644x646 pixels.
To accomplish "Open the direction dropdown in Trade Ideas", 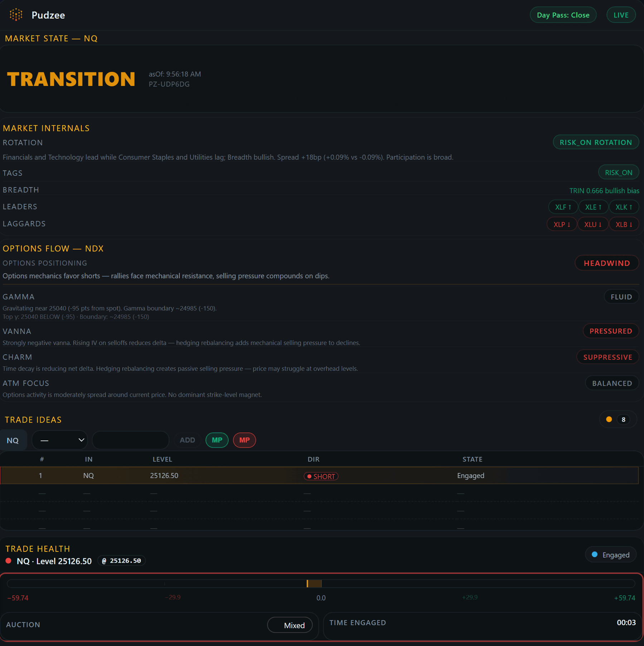I will 59,440.
